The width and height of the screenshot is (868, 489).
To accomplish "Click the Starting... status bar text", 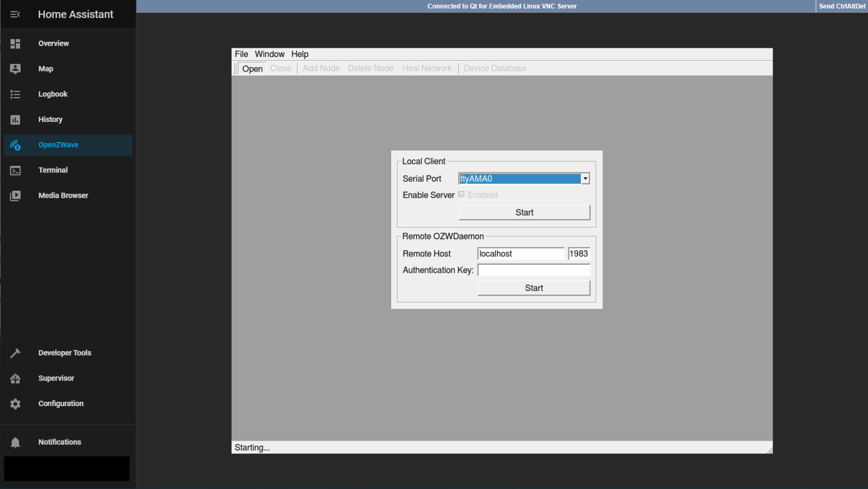I will click(x=252, y=448).
